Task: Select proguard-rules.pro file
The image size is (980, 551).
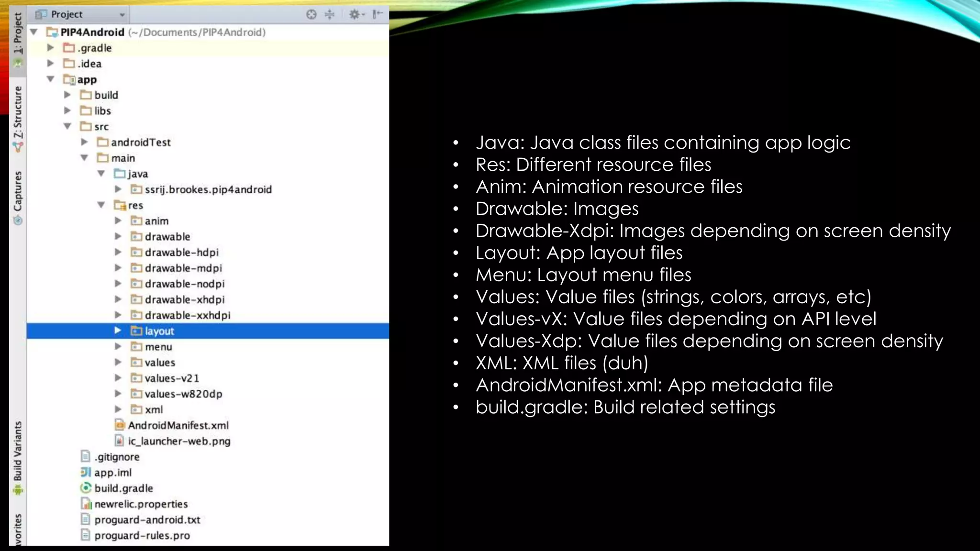Action: (x=142, y=535)
